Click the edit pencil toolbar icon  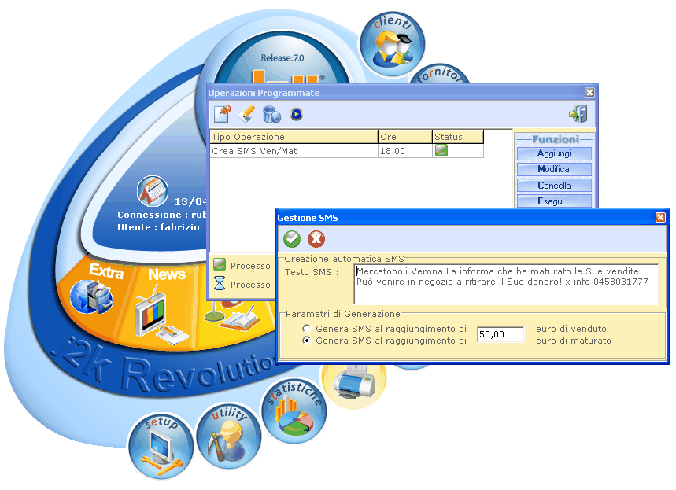tap(247, 114)
